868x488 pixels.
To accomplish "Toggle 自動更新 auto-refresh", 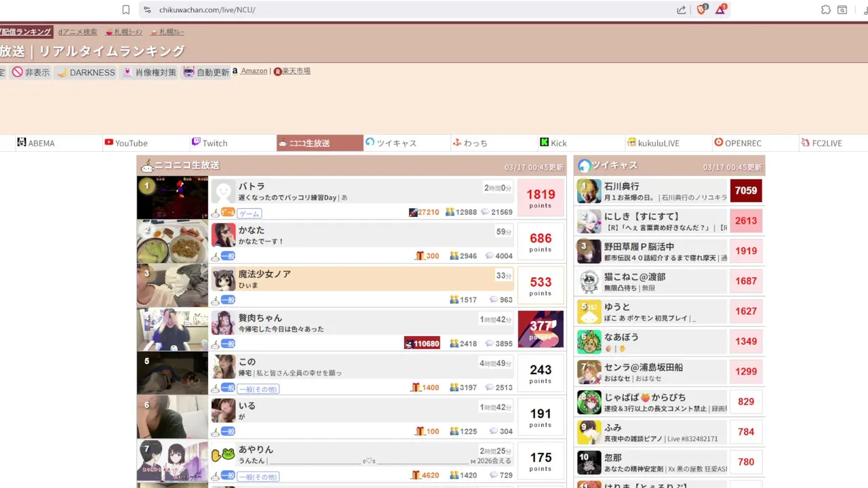I will click(206, 72).
